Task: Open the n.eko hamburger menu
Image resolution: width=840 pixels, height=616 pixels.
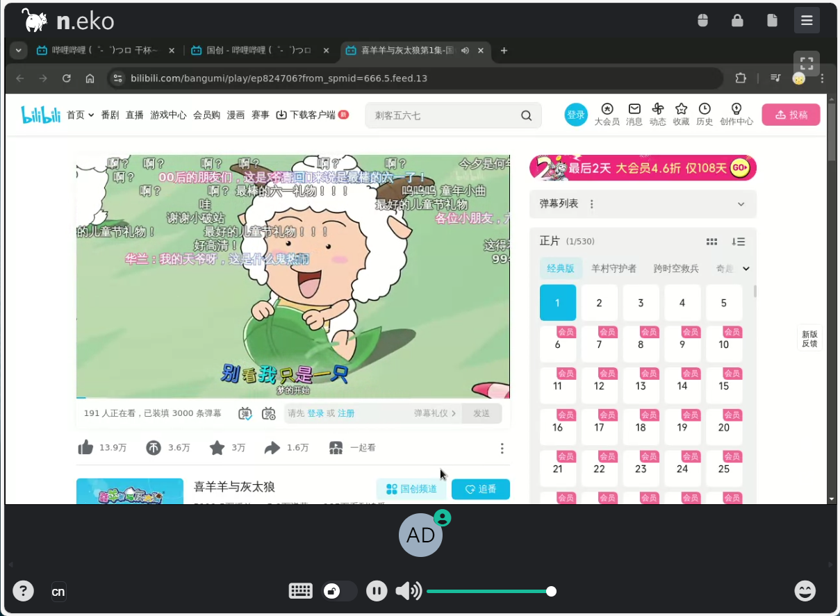Action: (x=807, y=21)
